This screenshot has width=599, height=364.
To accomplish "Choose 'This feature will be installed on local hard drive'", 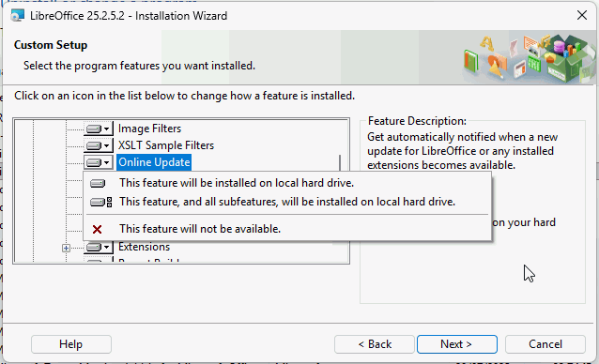I will click(x=287, y=183).
